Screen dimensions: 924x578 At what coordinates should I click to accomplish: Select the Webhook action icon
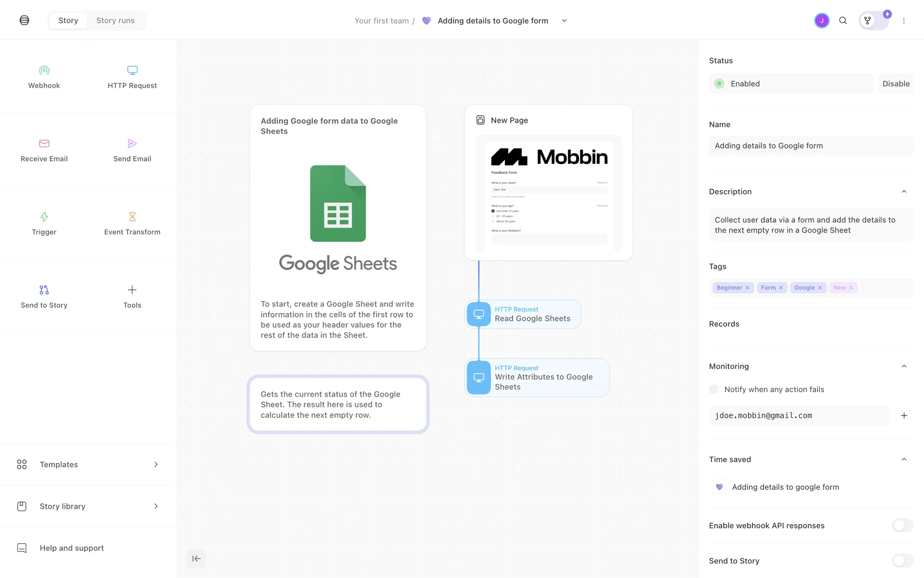point(44,71)
